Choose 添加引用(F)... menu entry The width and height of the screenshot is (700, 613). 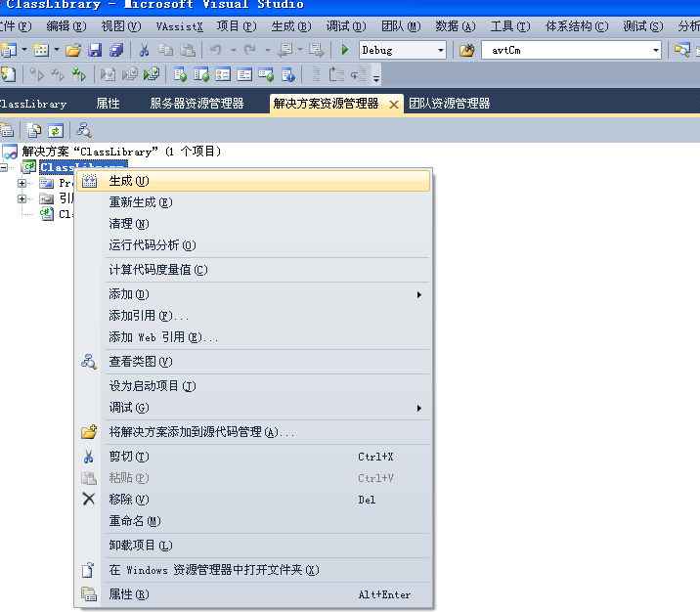tap(253, 316)
